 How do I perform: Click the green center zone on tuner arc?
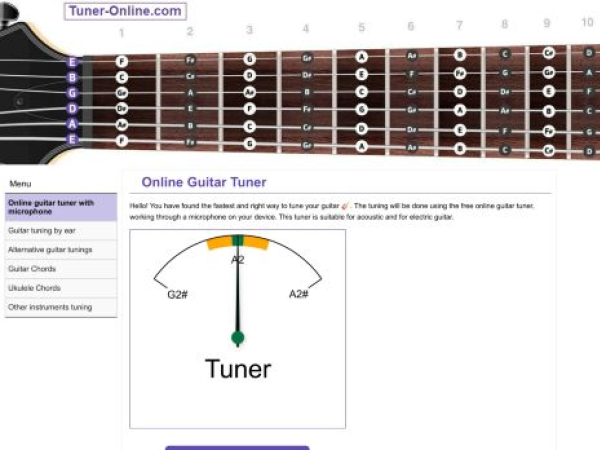[238, 240]
